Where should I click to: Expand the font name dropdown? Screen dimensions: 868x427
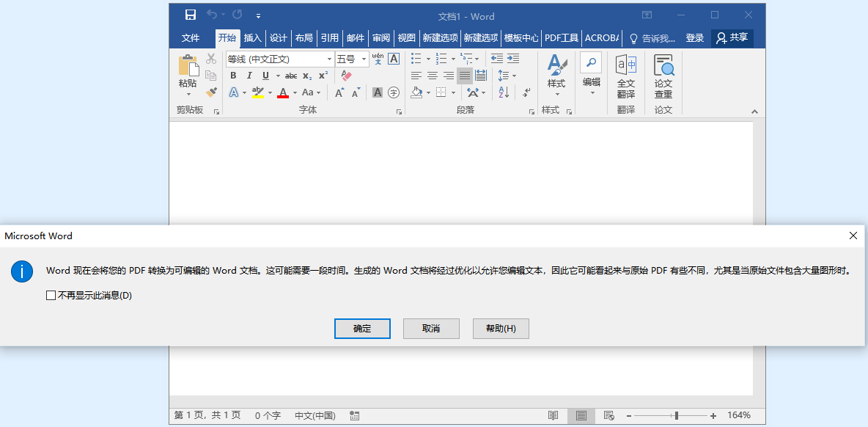click(x=329, y=59)
